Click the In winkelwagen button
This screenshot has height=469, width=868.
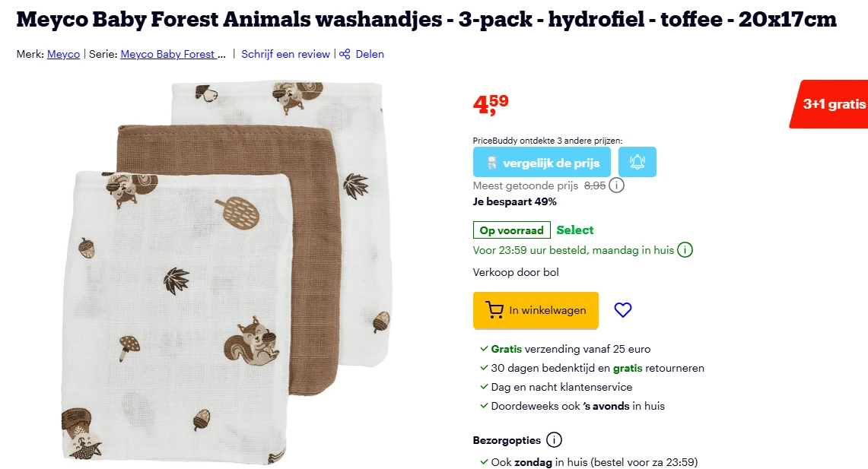[x=536, y=310]
